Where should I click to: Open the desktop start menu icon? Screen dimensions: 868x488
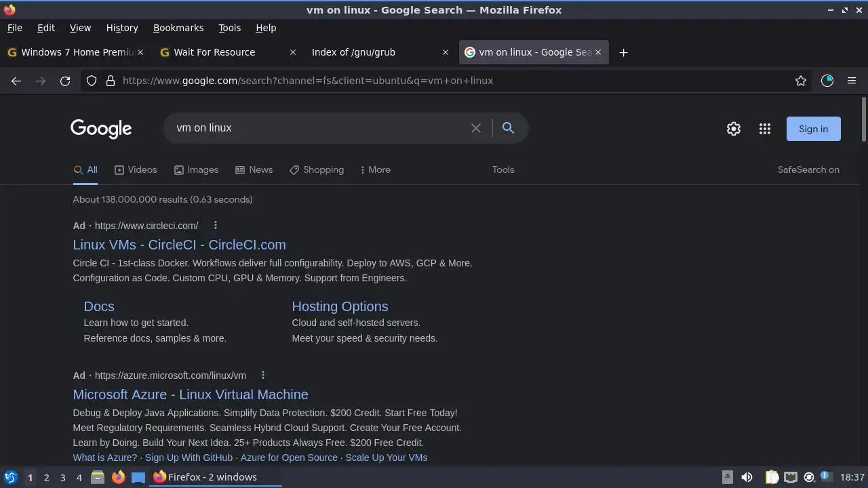click(10, 477)
